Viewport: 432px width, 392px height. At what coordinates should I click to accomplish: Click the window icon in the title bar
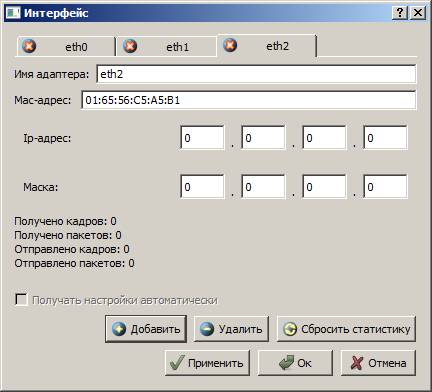pos(13,13)
